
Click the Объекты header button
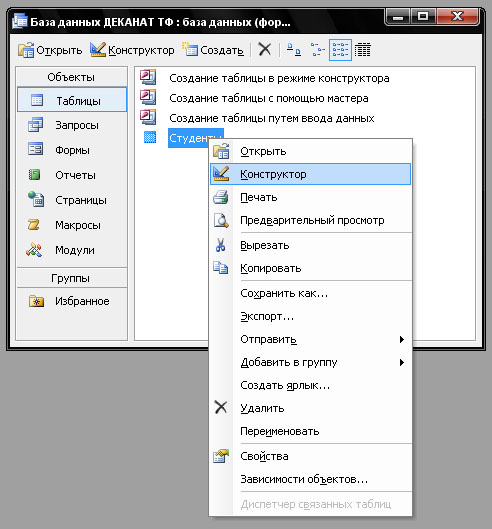click(72, 77)
